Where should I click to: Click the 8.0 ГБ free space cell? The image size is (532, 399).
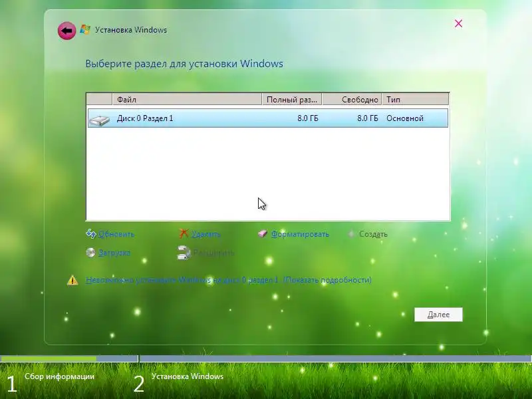point(368,118)
